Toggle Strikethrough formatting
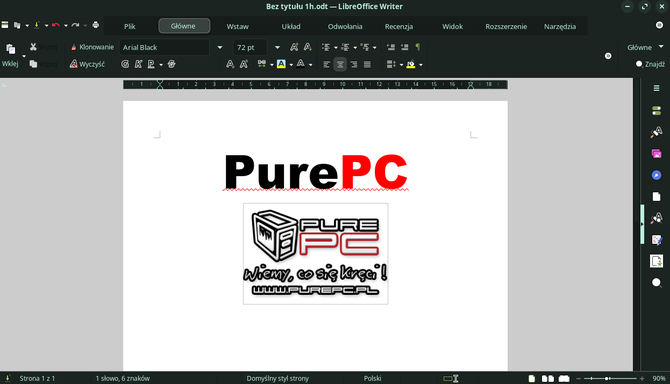Viewport: 670px width, 384px height. pos(171,64)
